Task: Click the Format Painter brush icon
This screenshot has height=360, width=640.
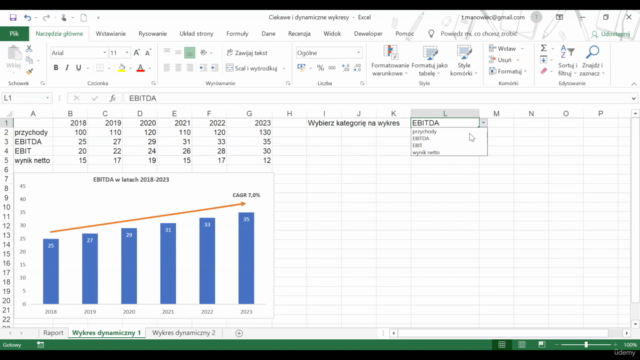Action: 29,72
